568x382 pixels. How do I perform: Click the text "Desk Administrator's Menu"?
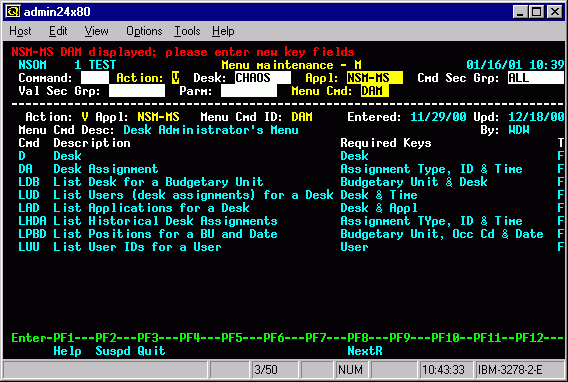tap(211, 130)
